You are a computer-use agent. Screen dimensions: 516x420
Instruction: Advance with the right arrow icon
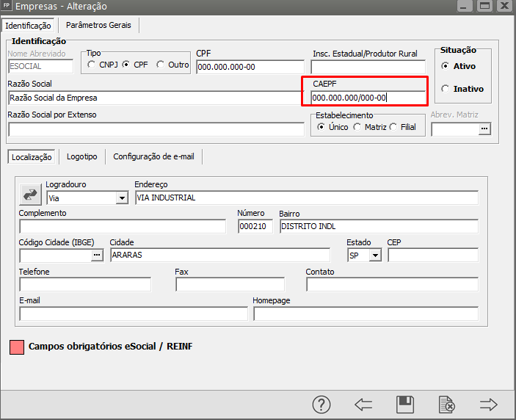tap(488, 404)
